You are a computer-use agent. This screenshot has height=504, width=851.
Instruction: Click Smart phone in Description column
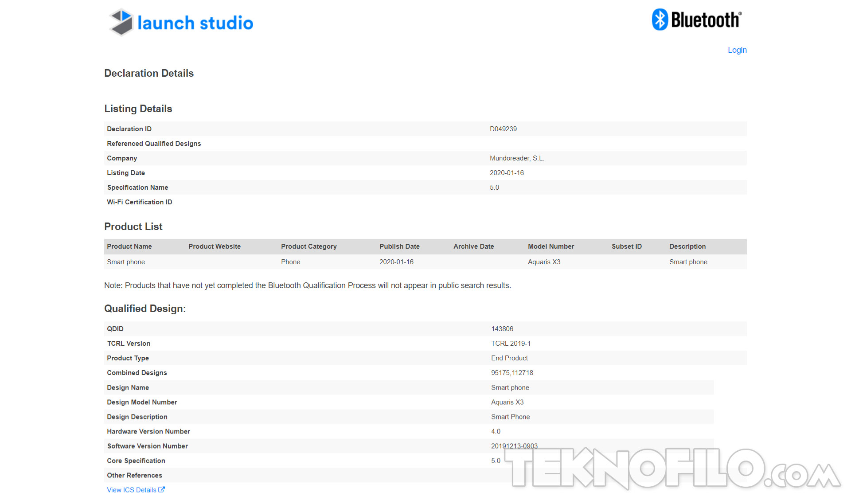click(688, 262)
